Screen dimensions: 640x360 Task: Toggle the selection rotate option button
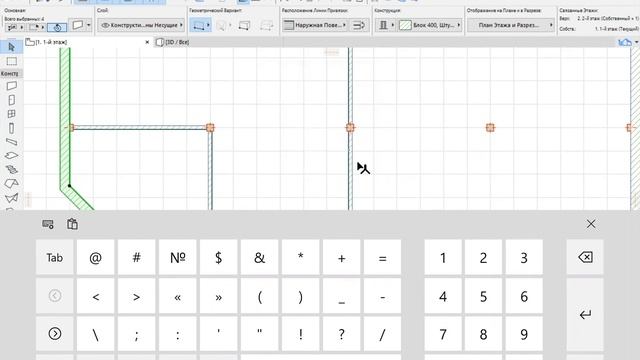tap(57, 28)
